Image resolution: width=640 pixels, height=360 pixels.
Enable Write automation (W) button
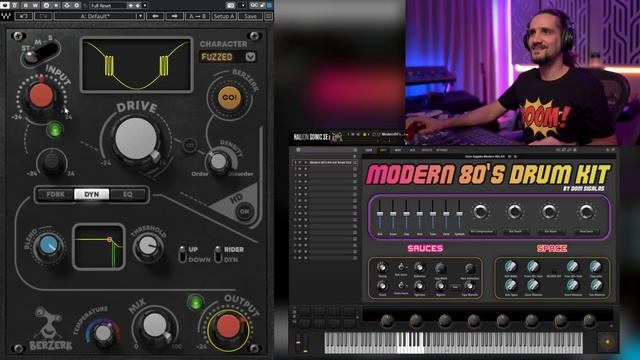pos(36,5)
